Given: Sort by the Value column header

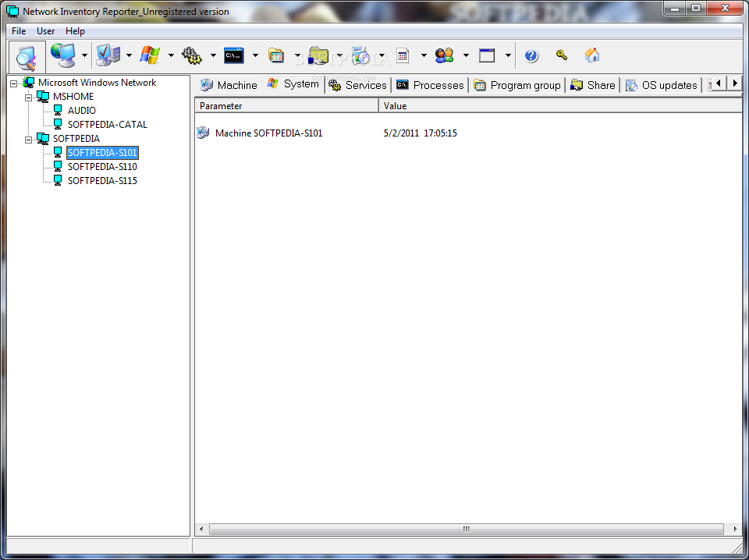Looking at the screenshot, I should (x=560, y=106).
